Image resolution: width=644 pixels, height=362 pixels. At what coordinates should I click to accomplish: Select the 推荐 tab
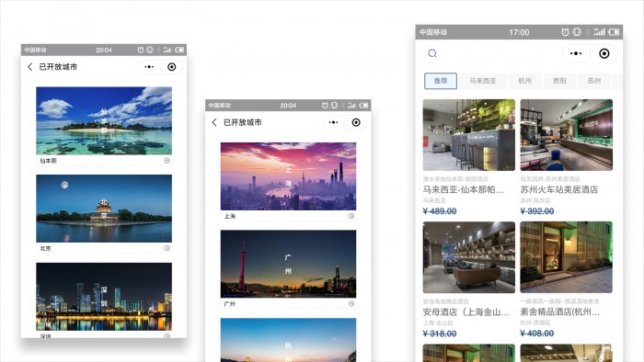pyautogui.click(x=441, y=81)
